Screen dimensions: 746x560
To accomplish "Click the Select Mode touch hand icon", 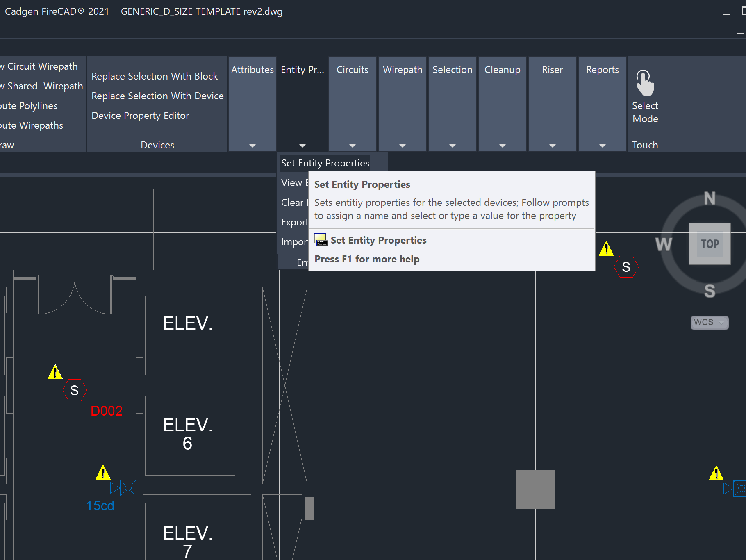I will 645,82.
